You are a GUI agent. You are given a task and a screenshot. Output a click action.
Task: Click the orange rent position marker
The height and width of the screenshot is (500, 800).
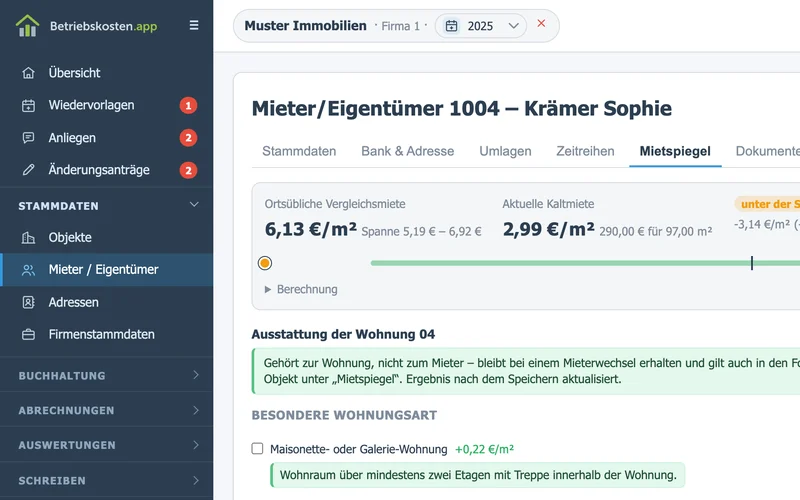tap(265, 263)
